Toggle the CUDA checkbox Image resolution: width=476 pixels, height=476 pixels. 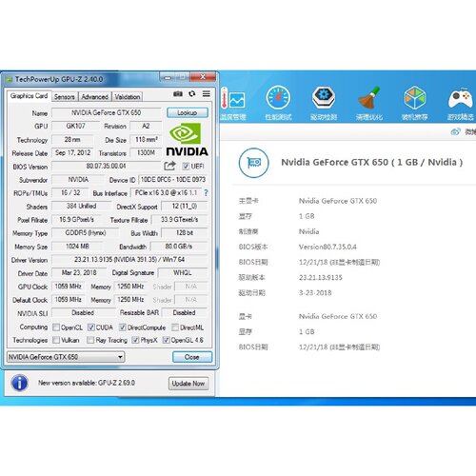(91, 327)
